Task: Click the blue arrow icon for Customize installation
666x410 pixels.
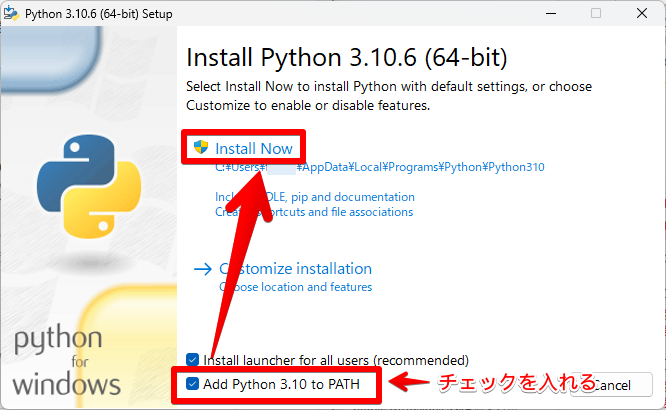Action: (203, 269)
